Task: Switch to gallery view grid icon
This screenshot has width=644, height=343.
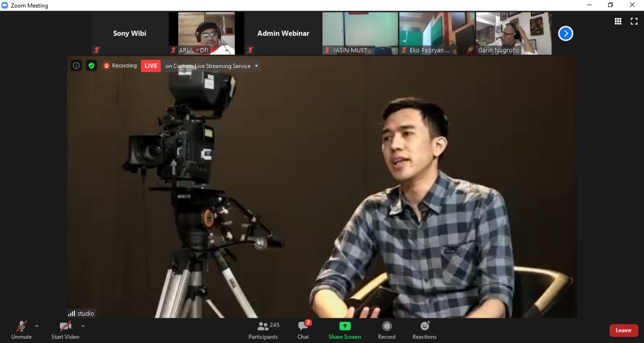Action: (618, 21)
